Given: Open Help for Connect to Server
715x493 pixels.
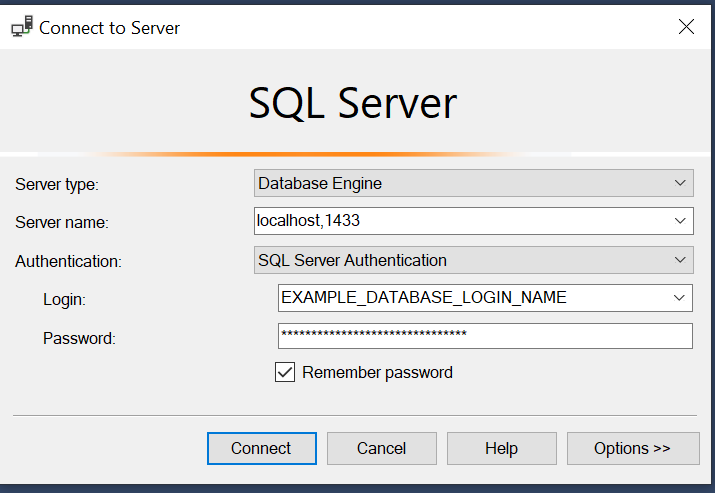Looking at the screenshot, I should point(502,448).
